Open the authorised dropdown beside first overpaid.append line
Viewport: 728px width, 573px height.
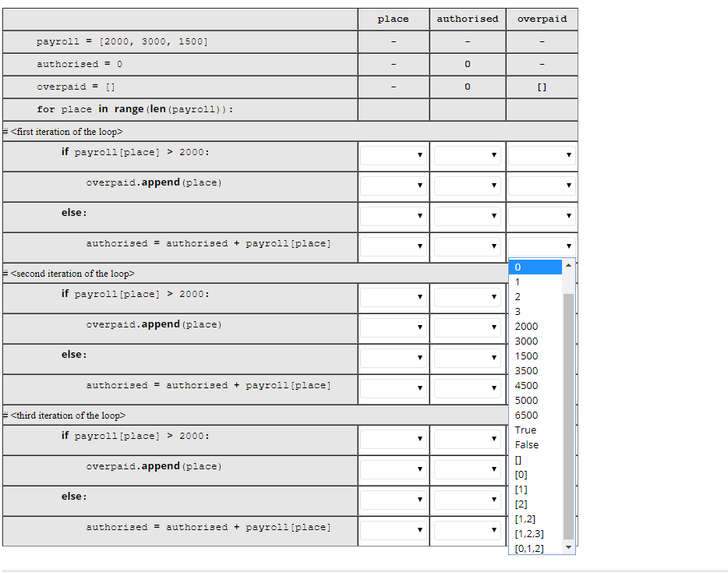pyautogui.click(x=466, y=186)
